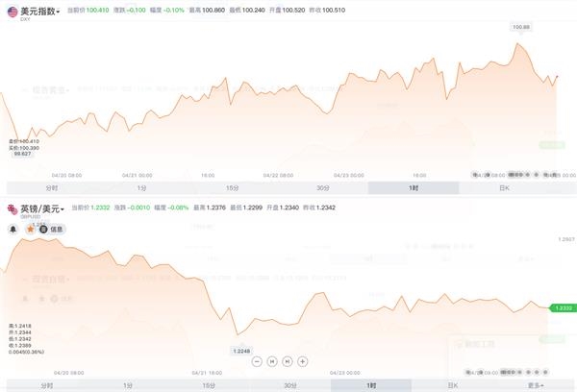Switch top chart to 15分 interval
Image resolution: width=577 pixels, height=392 pixels.
click(x=232, y=188)
